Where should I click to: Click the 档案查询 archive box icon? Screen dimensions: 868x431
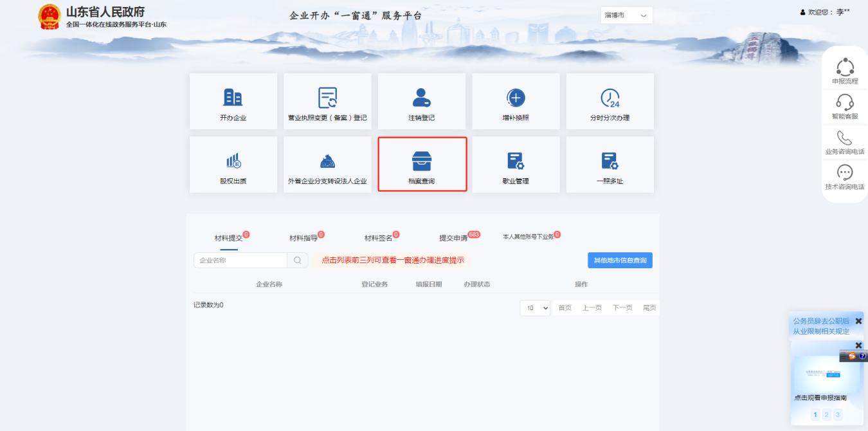[422, 161]
